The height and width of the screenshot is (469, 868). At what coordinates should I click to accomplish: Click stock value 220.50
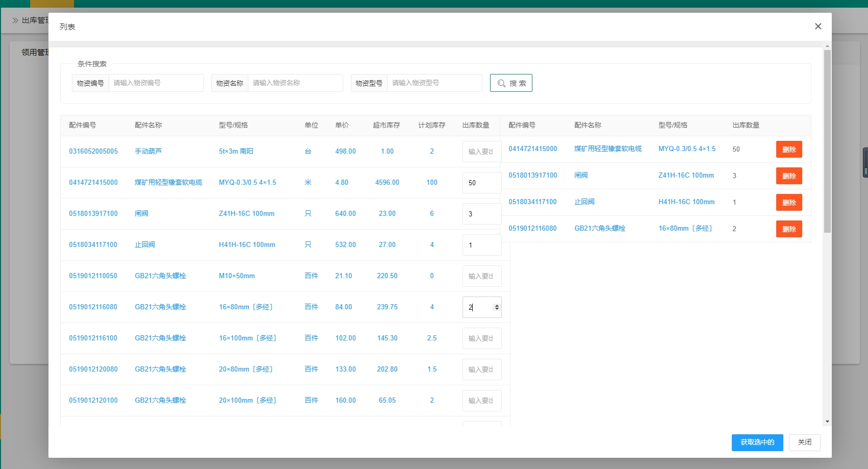pyautogui.click(x=388, y=276)
